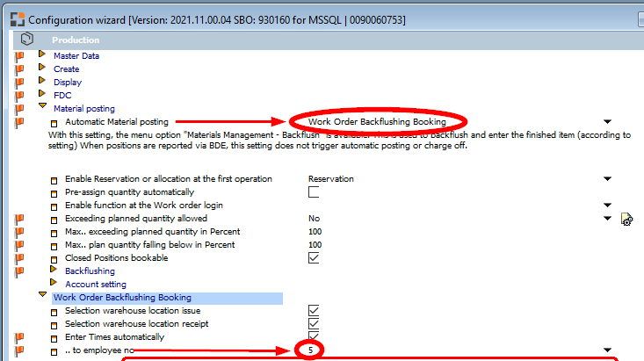The image size is (644, 361).
Task: Open the Reservation or allocation dropdown arrow
Action: 606,179
